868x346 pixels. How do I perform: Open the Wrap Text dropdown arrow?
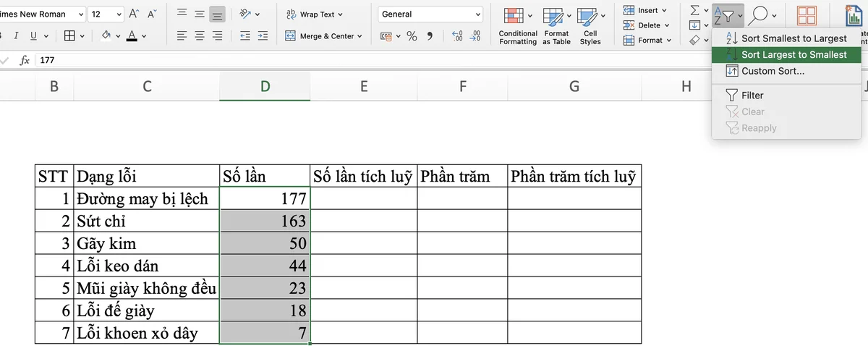point(340,14)
